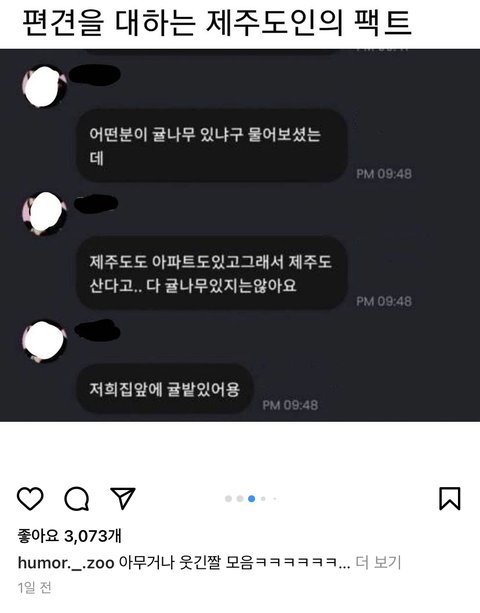Screen dimensions: 480x613
Task: Click the last tiny carousel dot
Action: click(275, 498)
